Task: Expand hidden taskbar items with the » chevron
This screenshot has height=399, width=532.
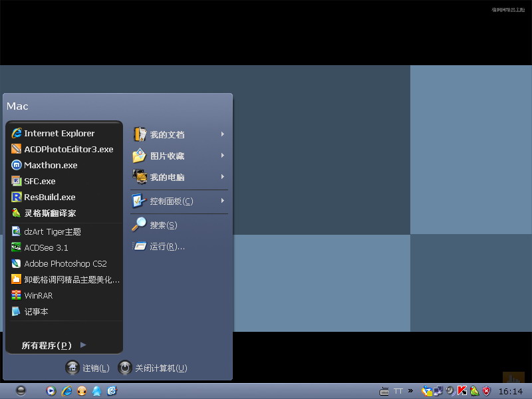Action: [x=410, y=391]
